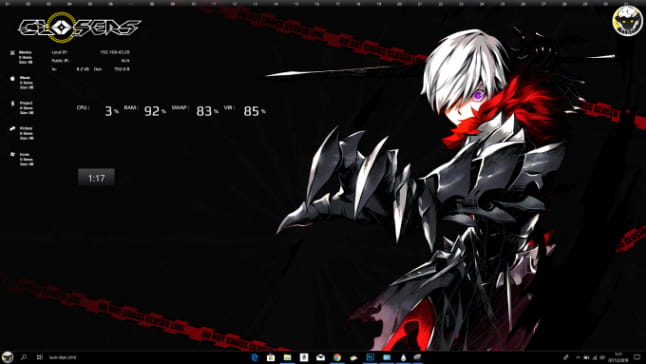This screenshot has width=646, height=364.
Task: Open Microsoft Store taskbar icon
Action: [x=271, y=357]
